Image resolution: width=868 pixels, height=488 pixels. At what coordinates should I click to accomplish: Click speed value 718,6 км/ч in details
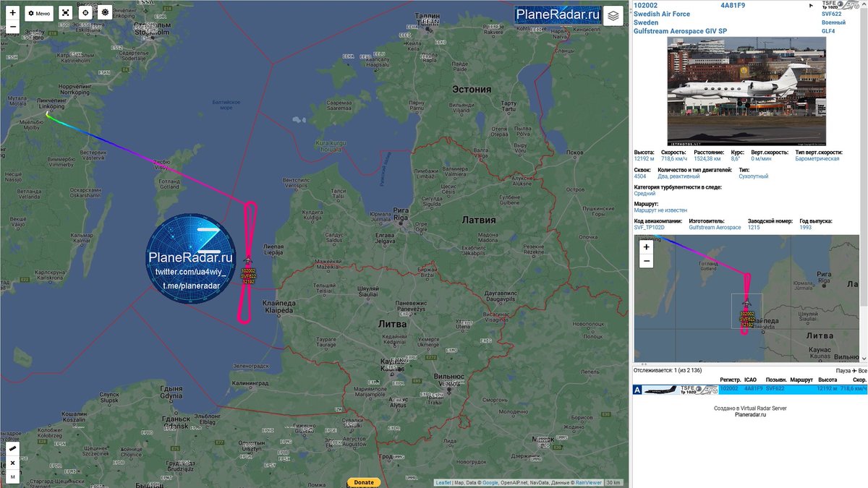tap(675, 158)
